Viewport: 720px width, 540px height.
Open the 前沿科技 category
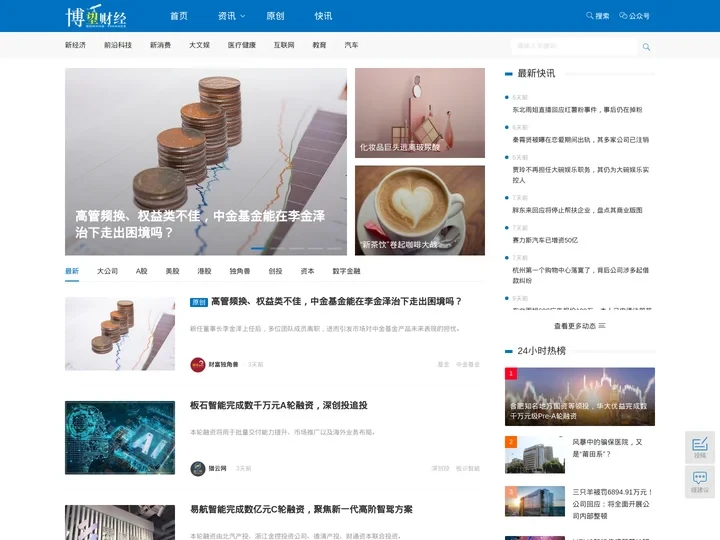click(118, 45)
